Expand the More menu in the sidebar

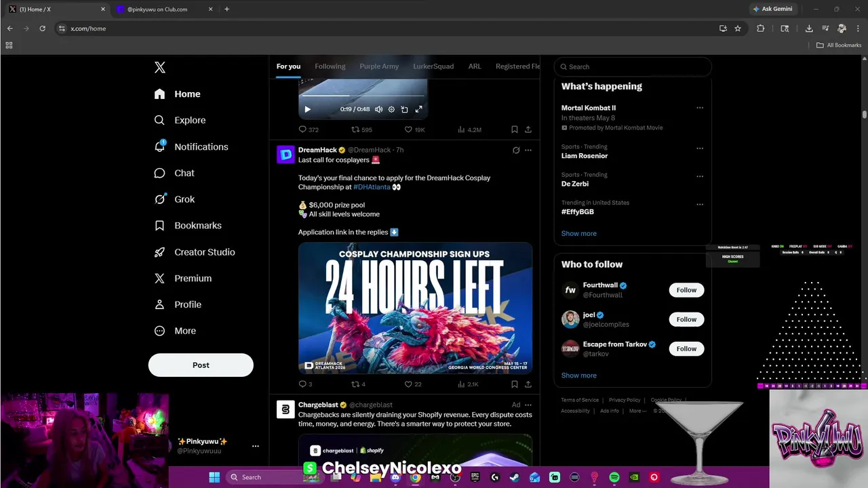[175, 331]
